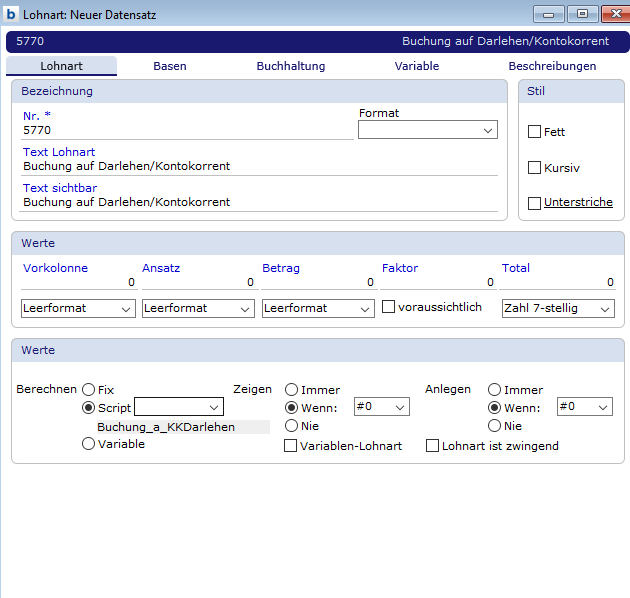
Task: Maximize the Lohnart window
Action: coord(583,14)
